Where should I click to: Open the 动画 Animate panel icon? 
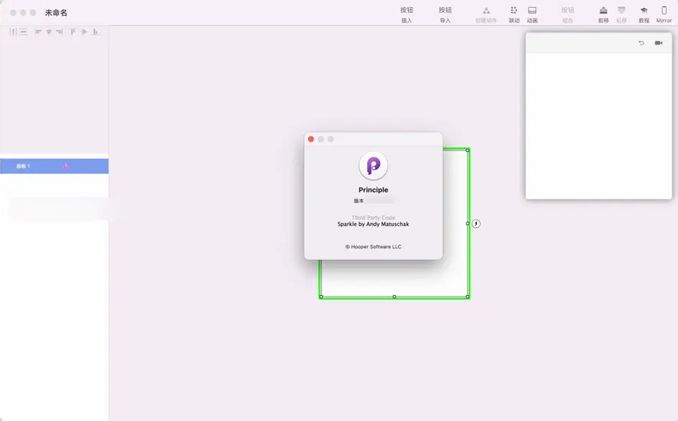[x=532, y=10]
